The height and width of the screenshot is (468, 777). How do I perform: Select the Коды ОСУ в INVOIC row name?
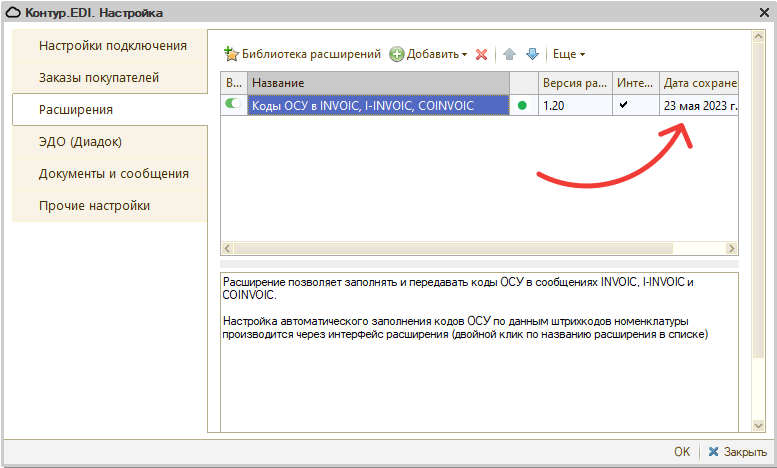pyautogui.click(x=379, y=106)
